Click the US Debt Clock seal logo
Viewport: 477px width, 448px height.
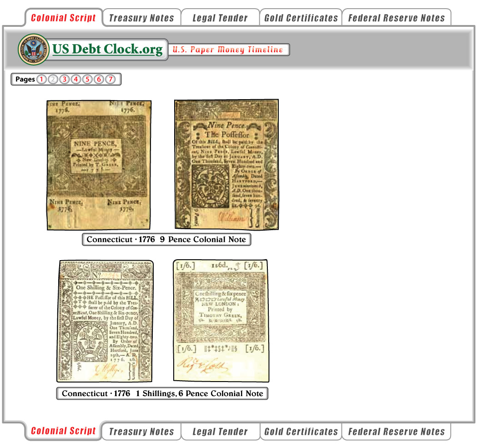click(34, 49)
